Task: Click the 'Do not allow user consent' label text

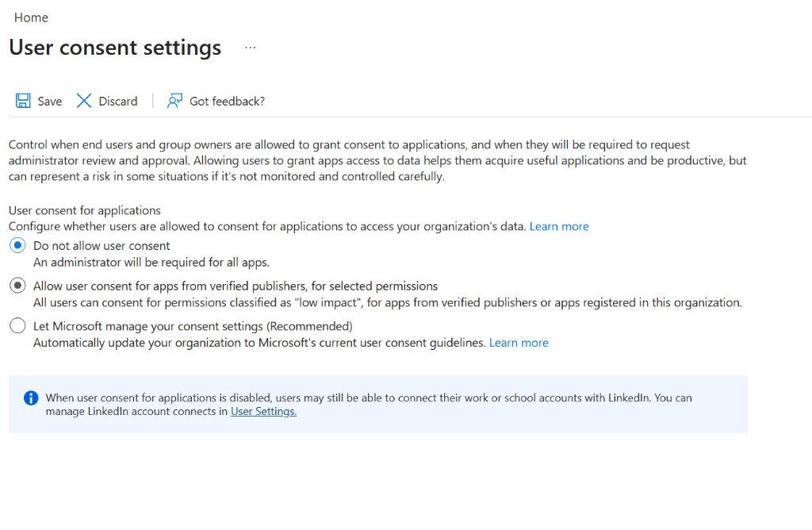Action: coord(101,245)
